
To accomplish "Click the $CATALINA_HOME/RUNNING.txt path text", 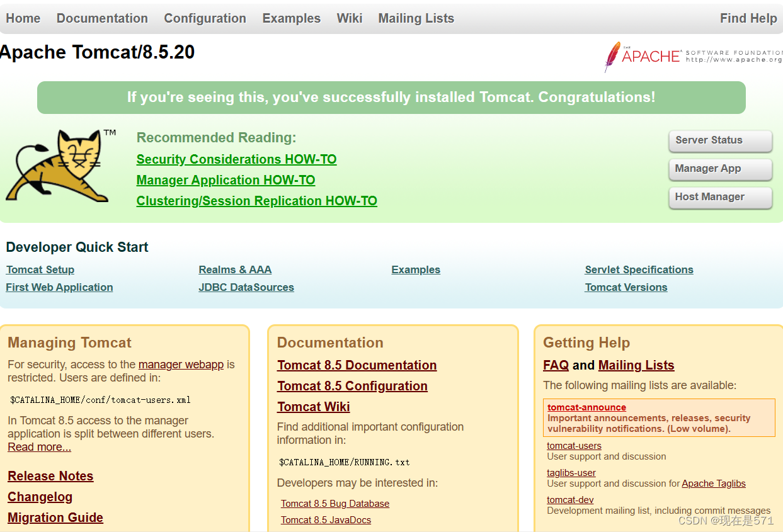I will tap(344, 462).
